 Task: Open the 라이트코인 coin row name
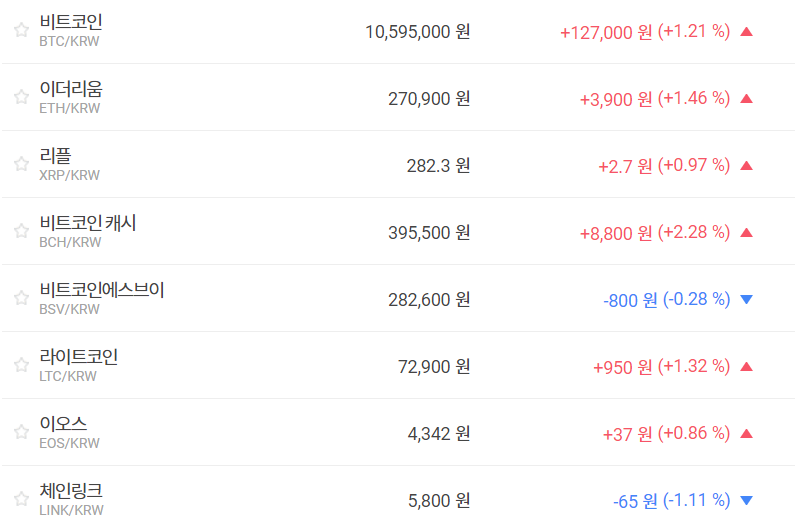pos(79,357)
